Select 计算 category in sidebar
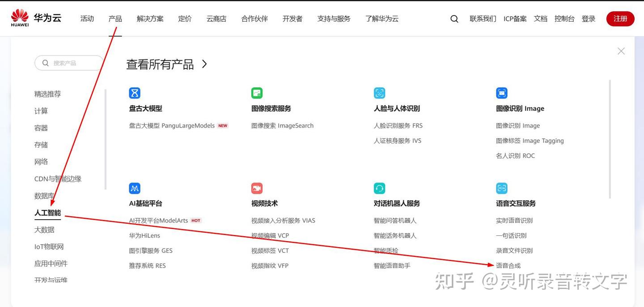 coord(41,111)
